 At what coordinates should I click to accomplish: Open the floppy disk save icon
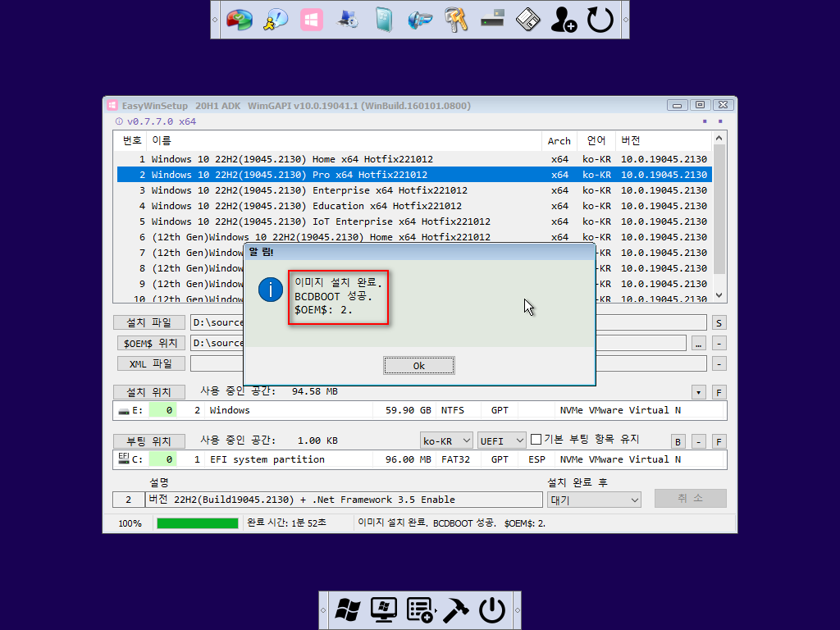coord(527,20)
